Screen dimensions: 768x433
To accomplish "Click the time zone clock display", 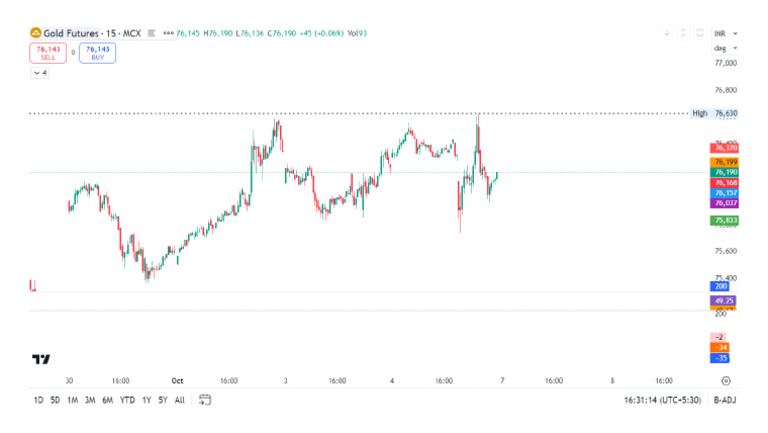I will point(660,400).
